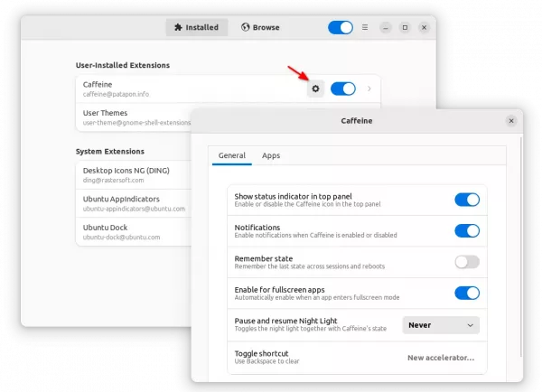The image size is (542, 392).
Task: Select the User Themes extension row
Action: (134, 117)
